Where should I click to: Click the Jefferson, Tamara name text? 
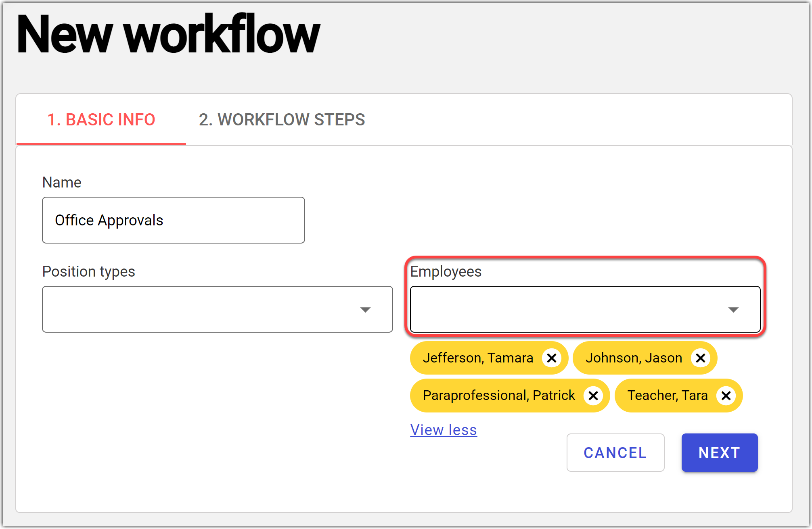point(478,358)
